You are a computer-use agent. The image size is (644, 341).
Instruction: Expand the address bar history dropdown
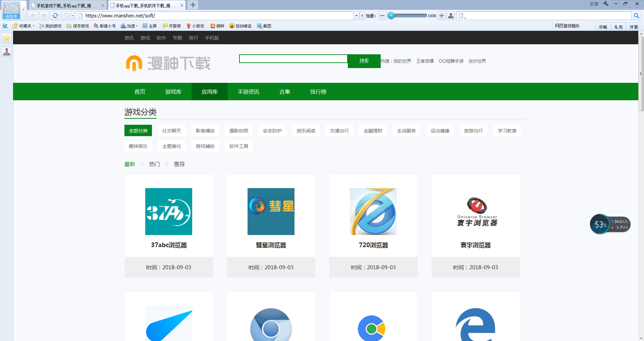pos(356,15)
